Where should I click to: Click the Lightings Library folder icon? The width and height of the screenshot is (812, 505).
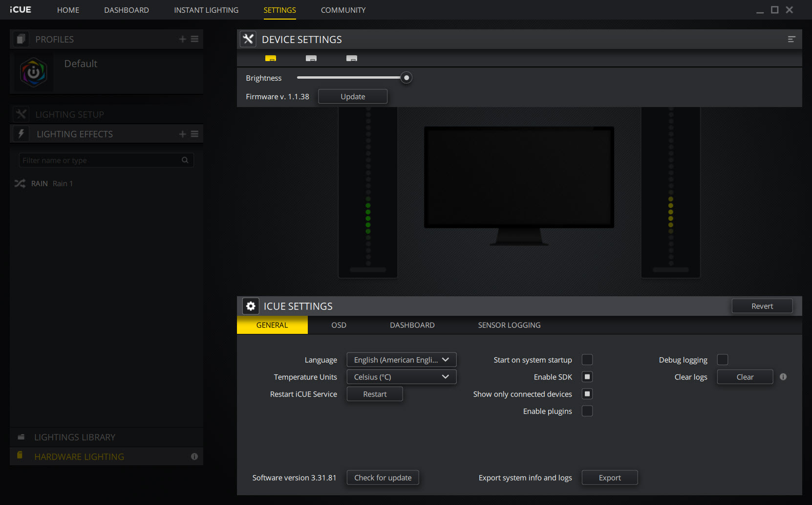pos(21,437)
